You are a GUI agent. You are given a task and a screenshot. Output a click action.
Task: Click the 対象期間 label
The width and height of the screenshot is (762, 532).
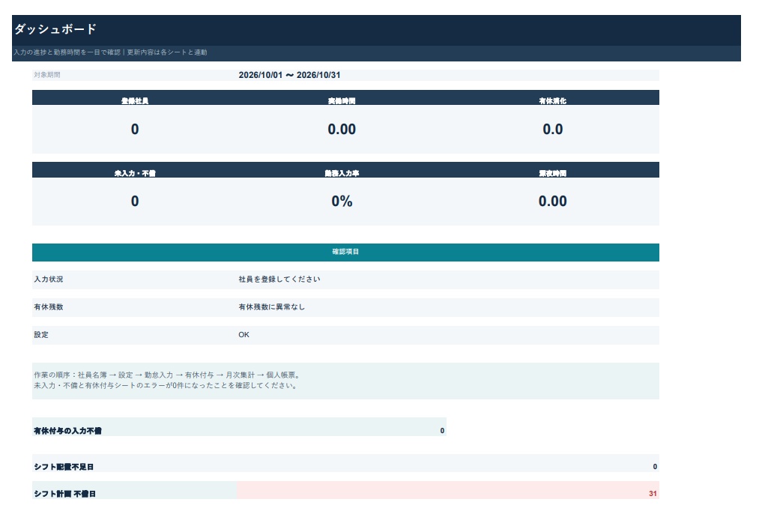coord(47,75)
